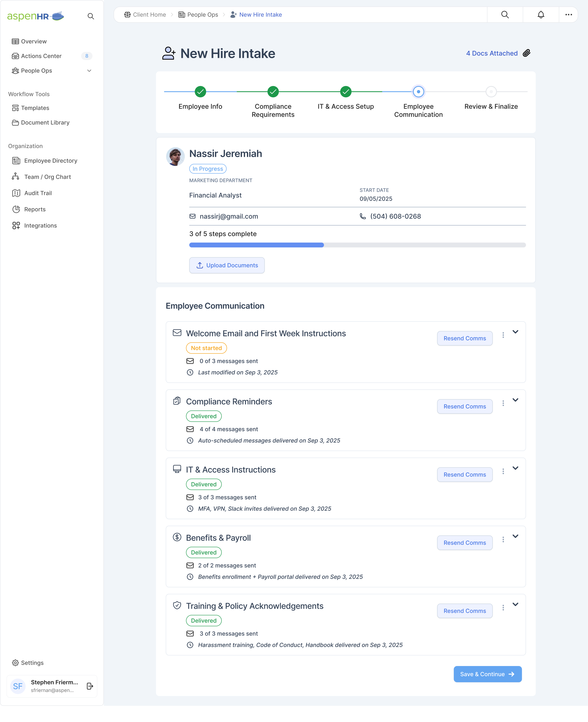Open the top-right more options ellipsis
Screen dimensions: 588x722
click(568, 15)
